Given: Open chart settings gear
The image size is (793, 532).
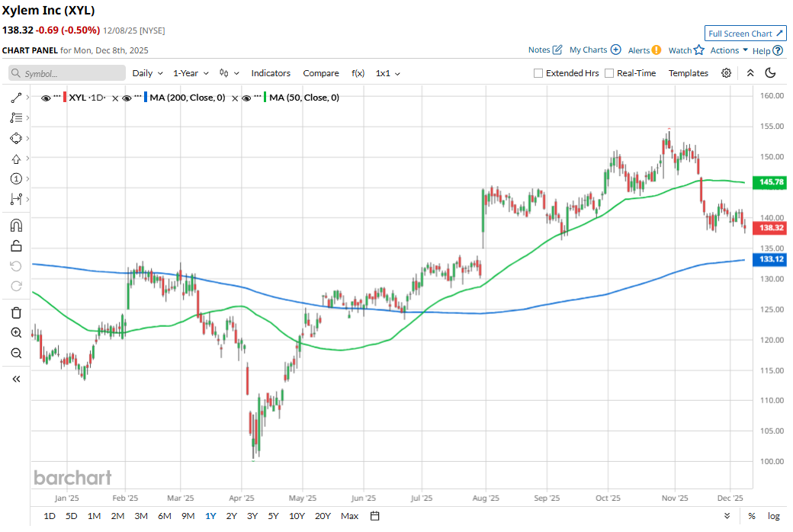Looking at the screenshot, I should [727, 73].
